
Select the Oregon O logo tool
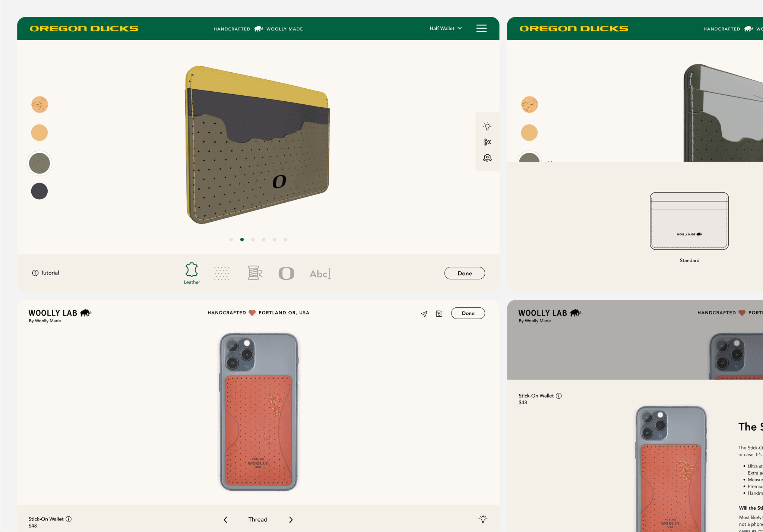(x=286, y=273)
